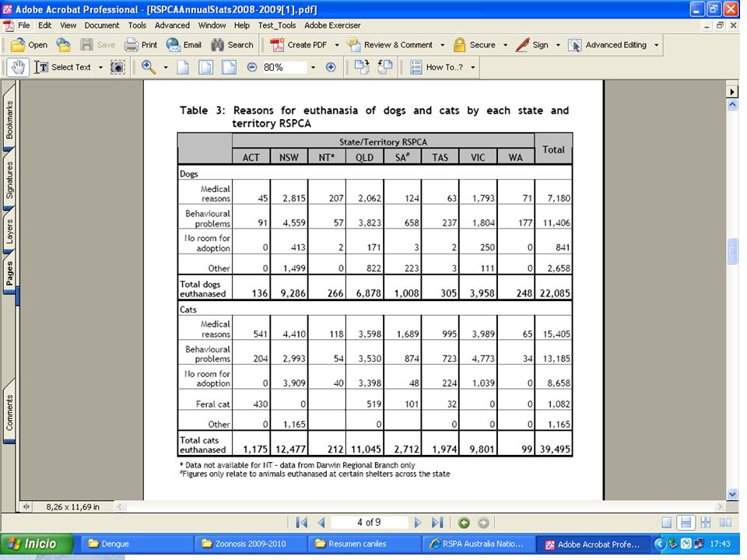This screenshot has width=747, height=560.
Task: Click the Advanced Editing toolbar icon
Action: pyautogui.click(x=574, y=45)
